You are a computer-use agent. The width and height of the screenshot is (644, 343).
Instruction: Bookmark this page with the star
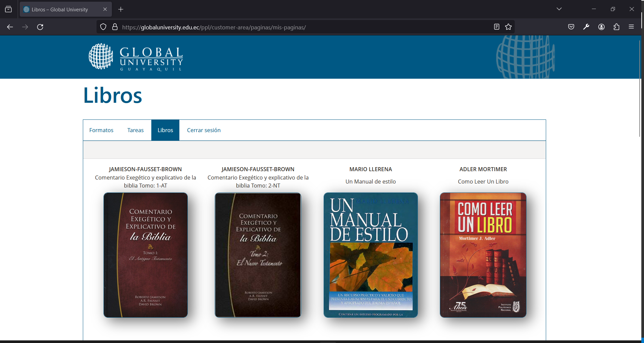pyautogui.click(x=508, y=27)
